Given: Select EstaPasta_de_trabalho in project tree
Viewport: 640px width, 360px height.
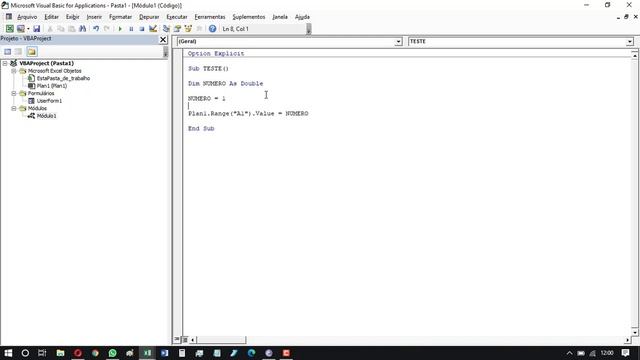Looking at the screenshot, I should (x=63, y=78).
